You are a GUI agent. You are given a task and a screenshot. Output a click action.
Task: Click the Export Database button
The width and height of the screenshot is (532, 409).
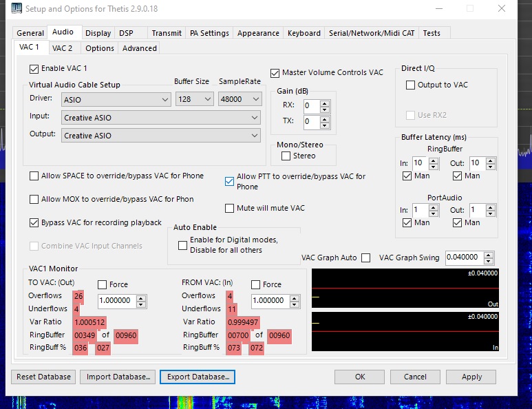[x=198, y=377]
